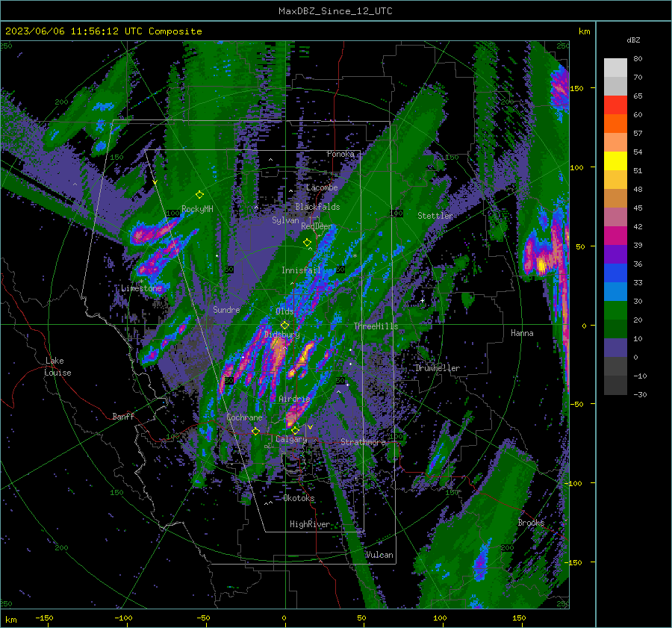Click the Okotoks town label
672x628 pixels.
pyautogui.click(x=299, y=498)
